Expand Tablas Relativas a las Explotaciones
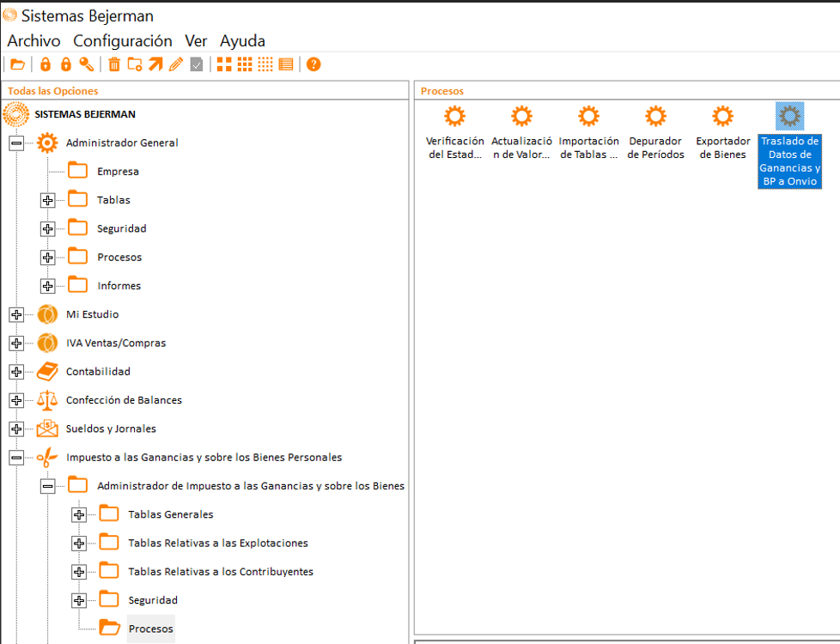This screenshot has width=840, height=644. tap(79, 544)
